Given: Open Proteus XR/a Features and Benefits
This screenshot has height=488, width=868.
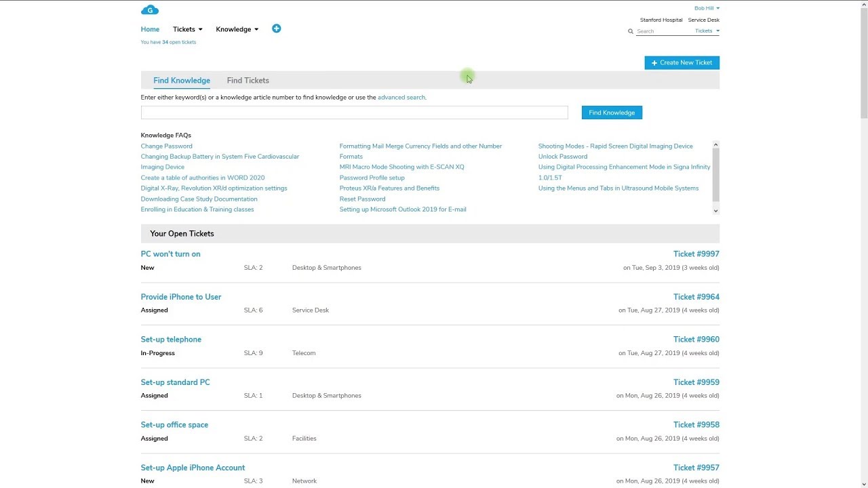Looking at the screenshot, I should [389, 188].
